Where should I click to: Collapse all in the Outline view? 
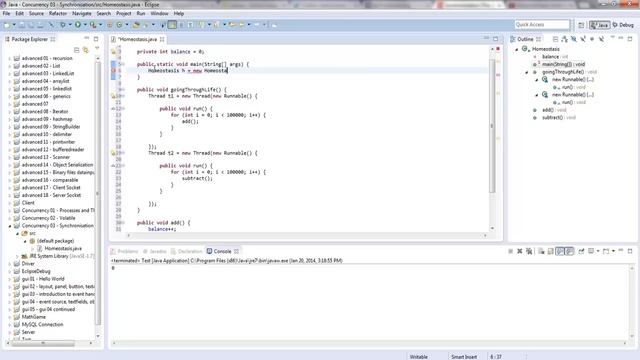point(556,39)
